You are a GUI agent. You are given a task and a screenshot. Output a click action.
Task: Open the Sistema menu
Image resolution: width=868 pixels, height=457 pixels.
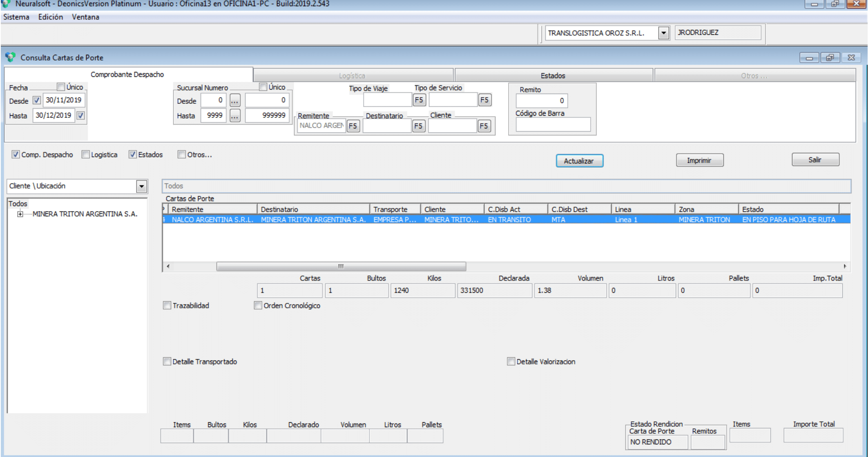coord(16,17)
